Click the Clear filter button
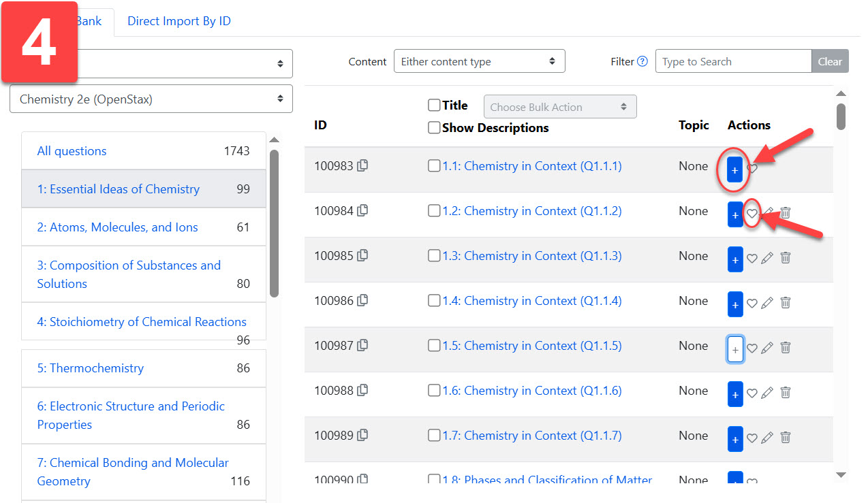 (x=830, y=61)
